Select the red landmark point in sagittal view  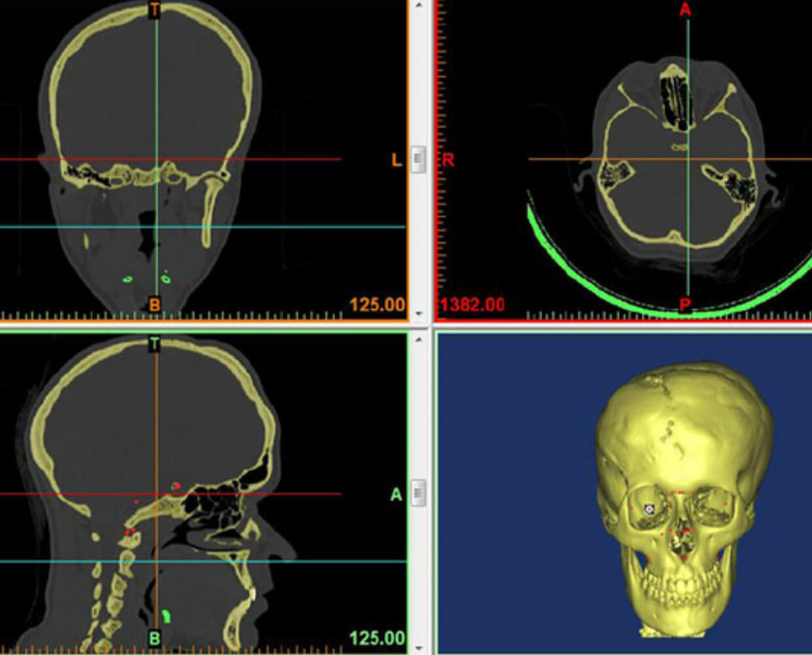(175, 486)
